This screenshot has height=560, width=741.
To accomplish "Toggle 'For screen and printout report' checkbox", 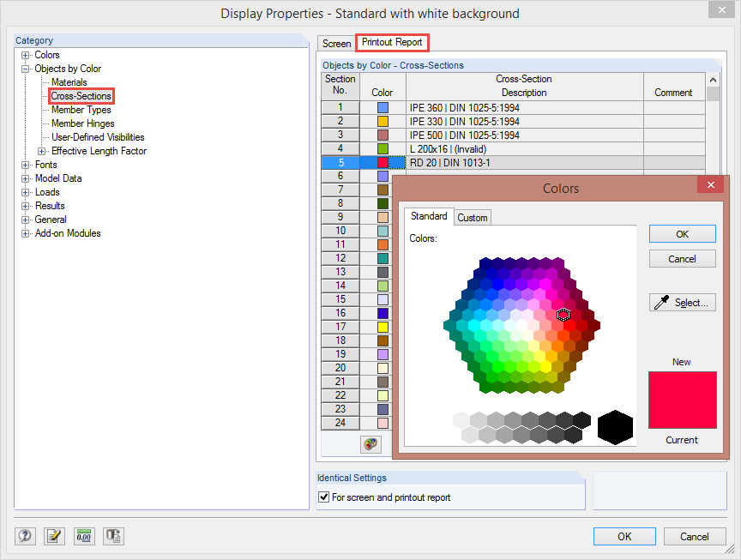I will [x=323, y=497].
